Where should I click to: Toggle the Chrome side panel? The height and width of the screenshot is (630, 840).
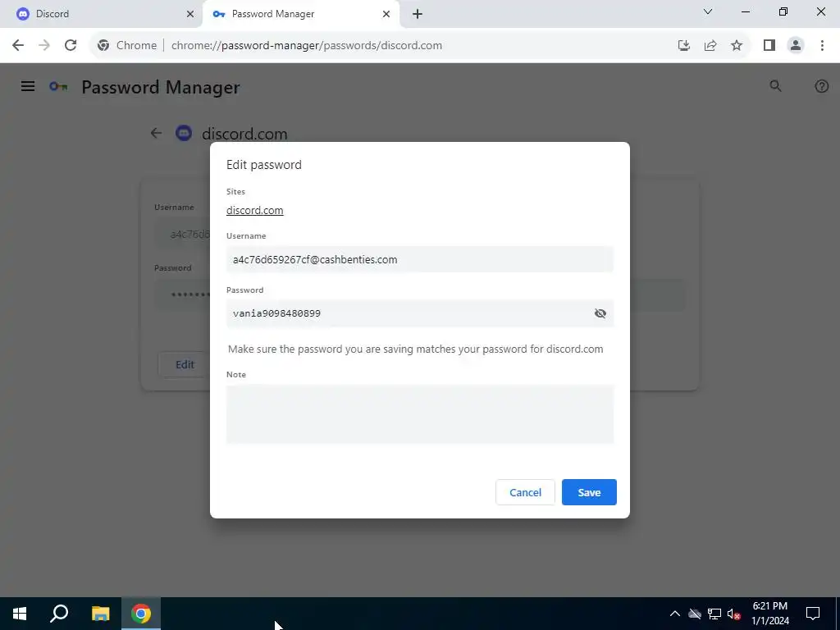tap(769, 46)
